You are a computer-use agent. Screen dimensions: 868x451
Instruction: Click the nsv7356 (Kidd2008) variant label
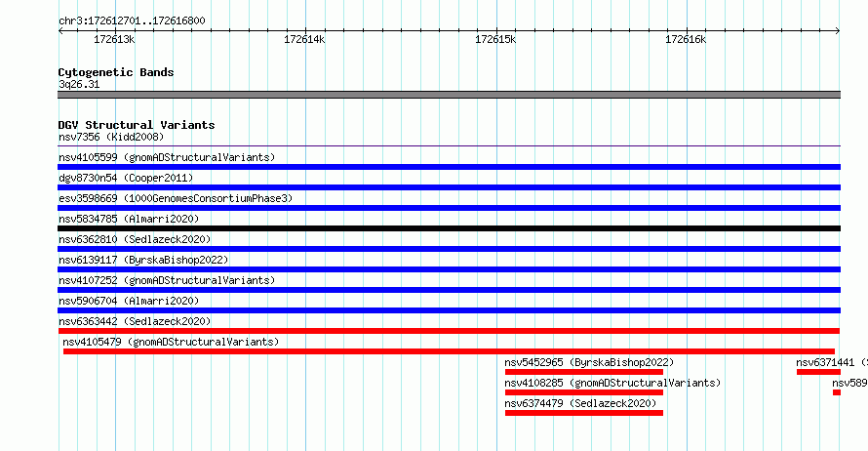point(111,137)
